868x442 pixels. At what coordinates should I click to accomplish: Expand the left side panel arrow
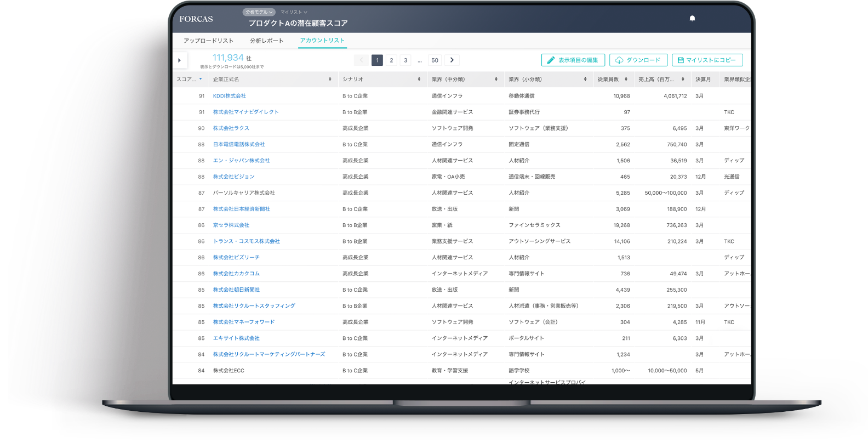pyautogui.click(x=180, y=60)
